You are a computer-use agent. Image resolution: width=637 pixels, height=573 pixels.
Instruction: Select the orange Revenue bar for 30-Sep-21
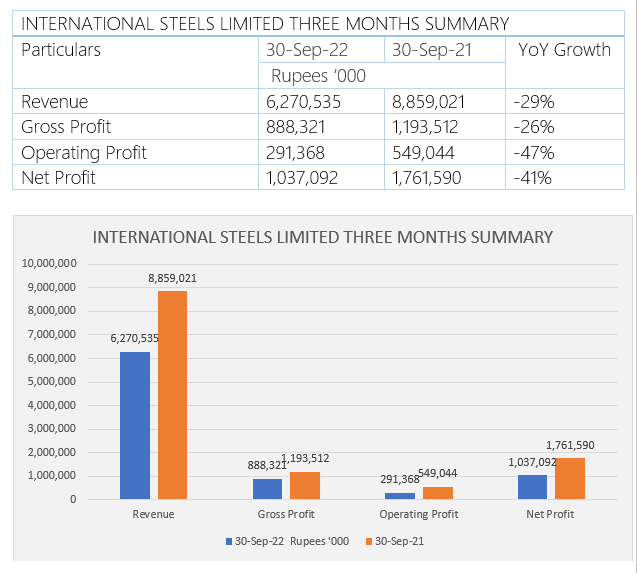[x=173, y=395]
